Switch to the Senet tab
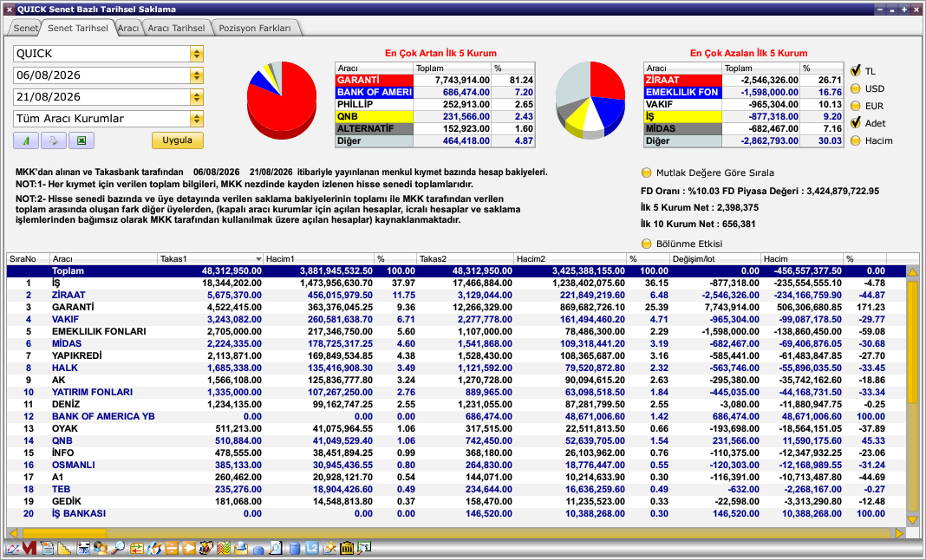 click(x=25, y=28)
